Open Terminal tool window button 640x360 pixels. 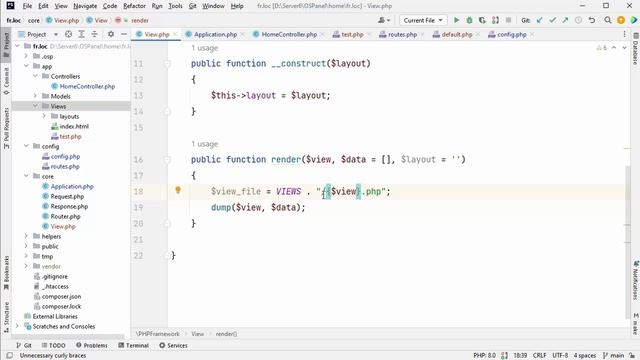pos(133,345)
